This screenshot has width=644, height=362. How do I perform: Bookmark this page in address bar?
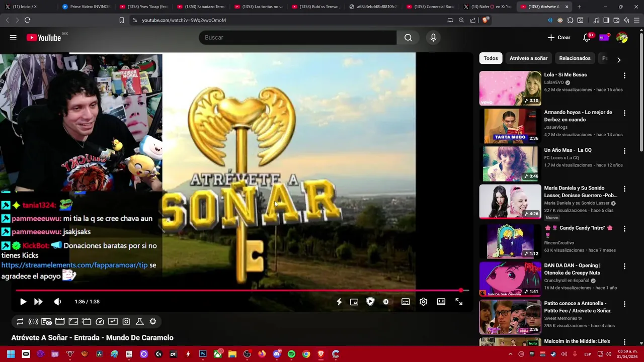[x=121, y=20]
